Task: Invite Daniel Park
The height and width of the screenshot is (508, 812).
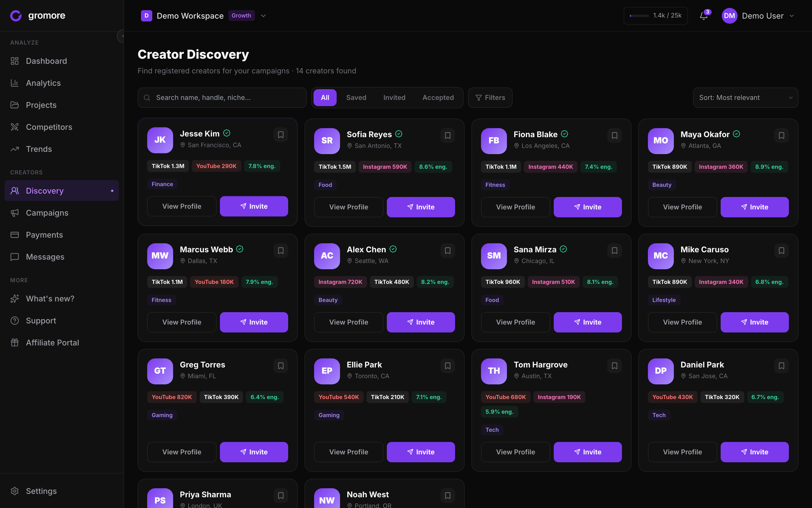Action: [x=754, y=452]
